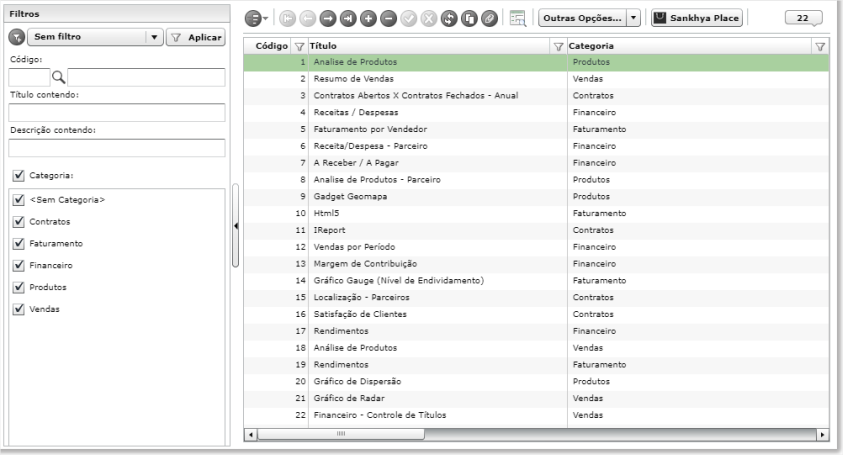843x455 pixels.
Task: Click the Código number input field
Action: (29, 77)
